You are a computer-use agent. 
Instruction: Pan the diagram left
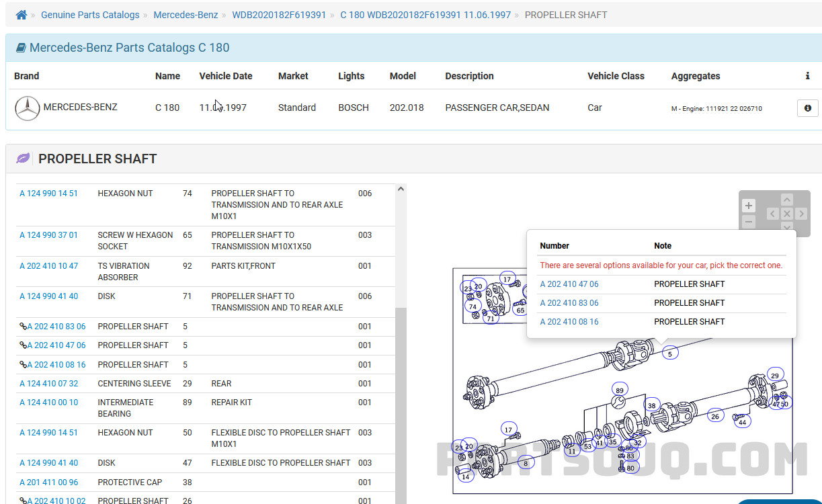point(773,214)
